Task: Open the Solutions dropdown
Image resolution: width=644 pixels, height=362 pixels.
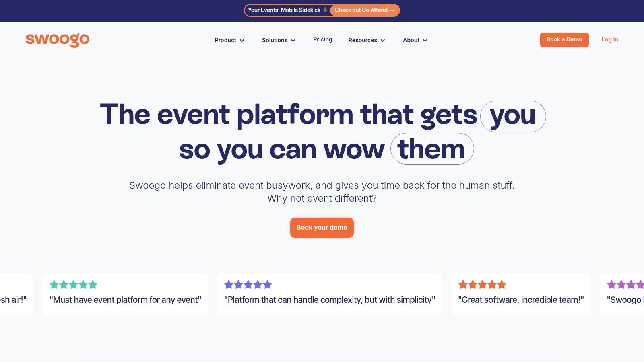Action: tap(278, 40)
